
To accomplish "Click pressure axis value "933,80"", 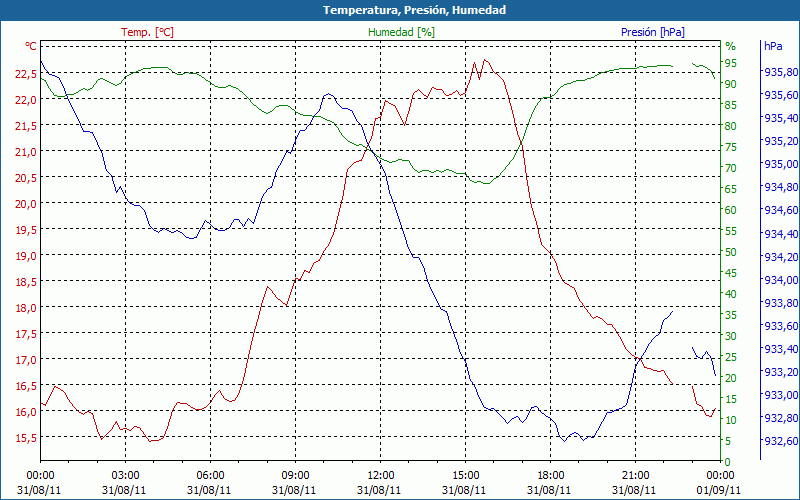I will pos(781,303).
